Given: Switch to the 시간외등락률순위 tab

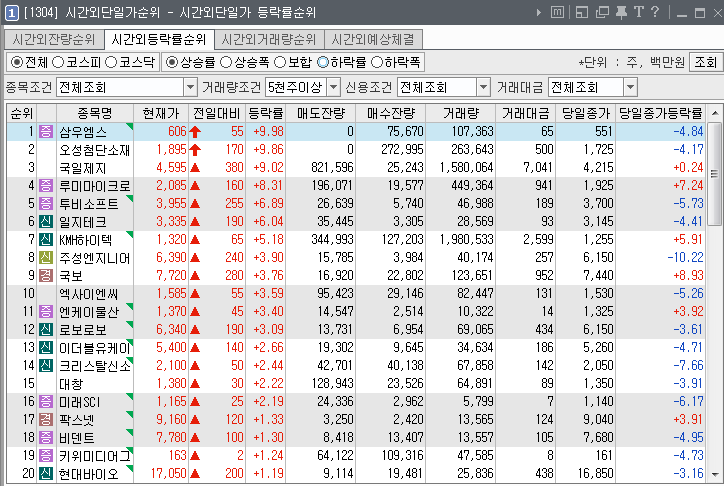Looking at the screenshot, I should [x=159, y=40].
